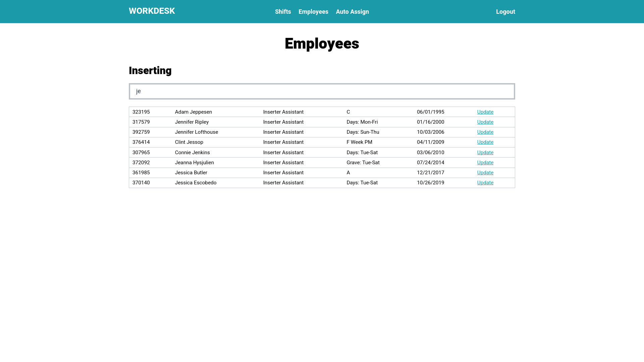Screen dimensions: 644x362
Task: Update Clint Jessop's entry
Action: point(485,142)
